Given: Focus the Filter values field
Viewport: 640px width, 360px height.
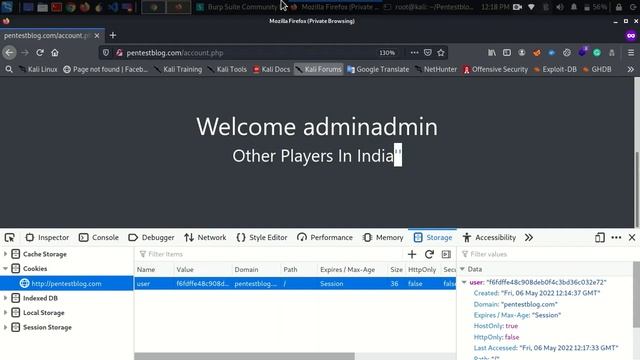Looking at the screenshot, I should [x=547, y=254].
